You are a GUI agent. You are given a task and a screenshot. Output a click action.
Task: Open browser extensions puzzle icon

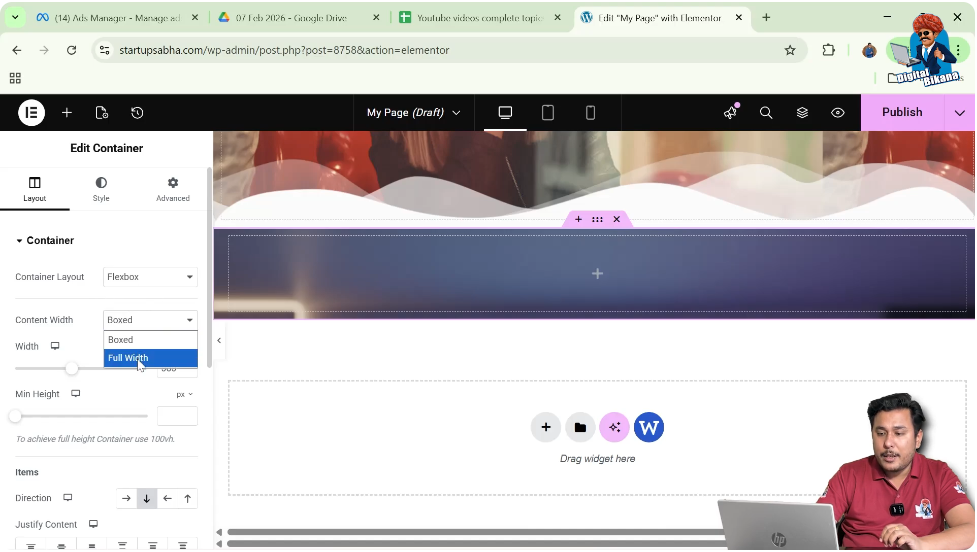(x=828, y=50)
